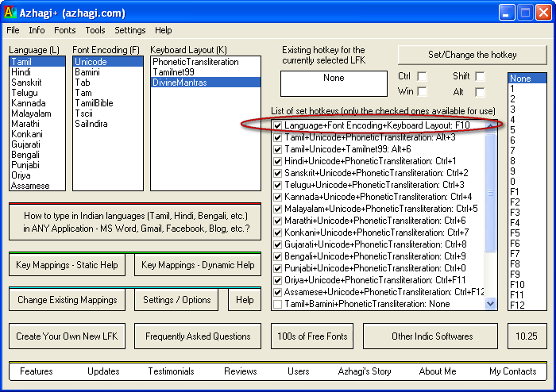Click the Help button beside Settings / Options
Screen dimensions: 556x392
click(x=245, y=300)
